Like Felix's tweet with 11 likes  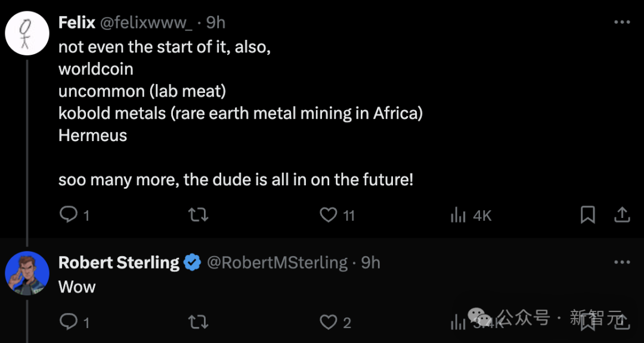329,214
